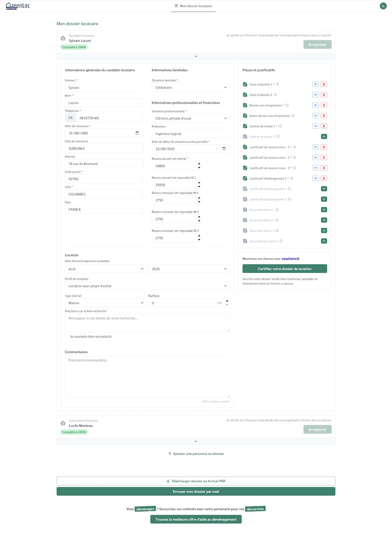Add Justificatif d'hébergement 2 file

(x=324, y=189)
